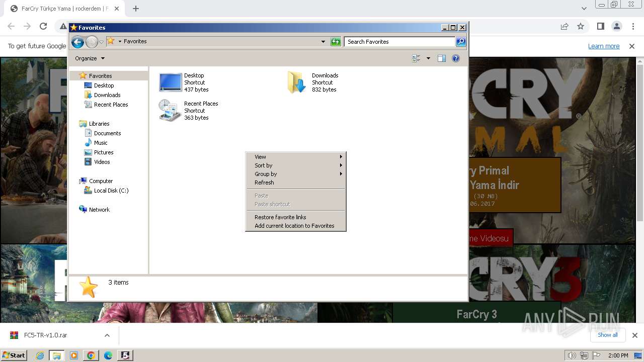The height and width of the screenshot is (362, 644).
Task: Click Chrome's share page icon
Action: coord(565,26)
